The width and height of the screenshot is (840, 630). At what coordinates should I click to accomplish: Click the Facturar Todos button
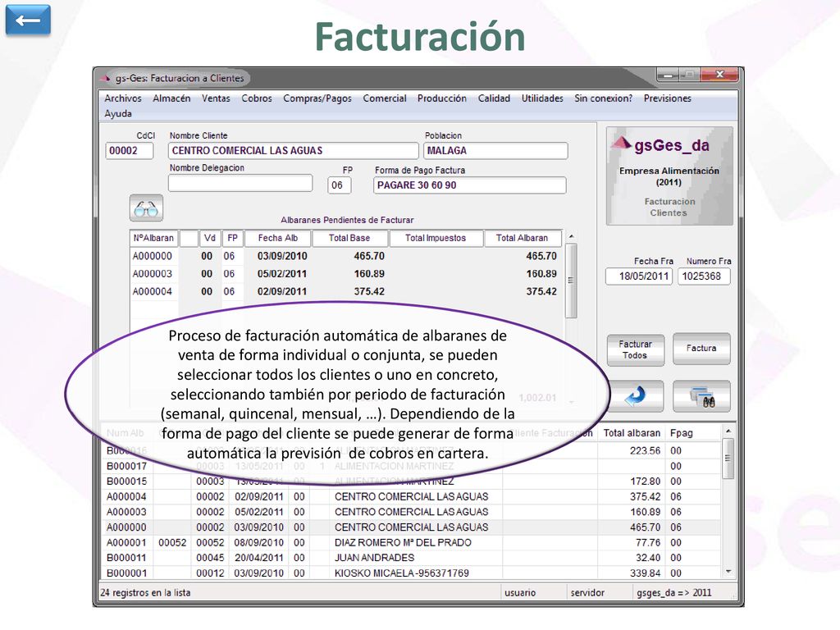point(636,349)
